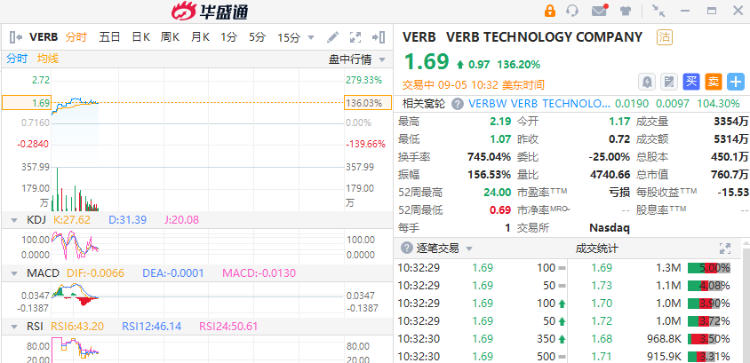This screenshot has width=750, height=363.
Task: Click the orange Sell (卖) button
Action: click(713, 82)
